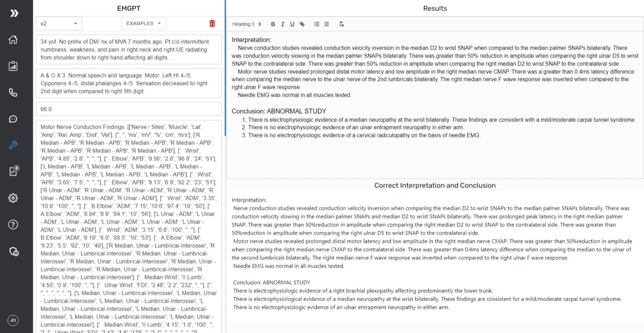Image resolution: width=644 pixels, height=333 pixels.
Task: Click the JO user avatar
Action: [x=13, y=320]
